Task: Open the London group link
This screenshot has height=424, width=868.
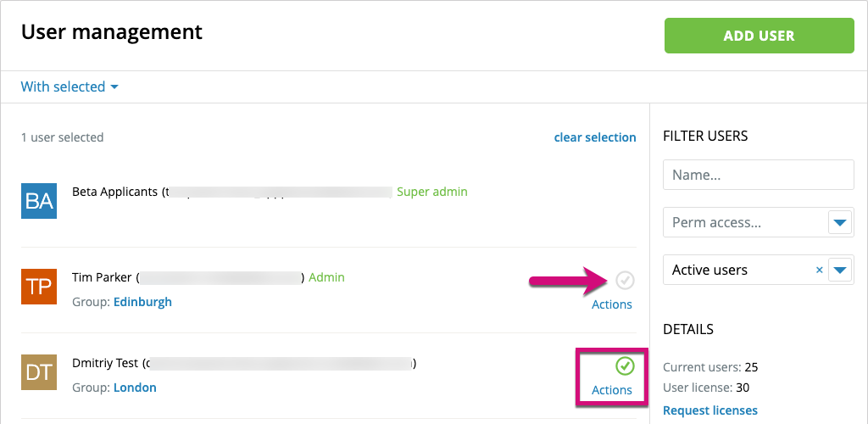Action: pos(135,388)
